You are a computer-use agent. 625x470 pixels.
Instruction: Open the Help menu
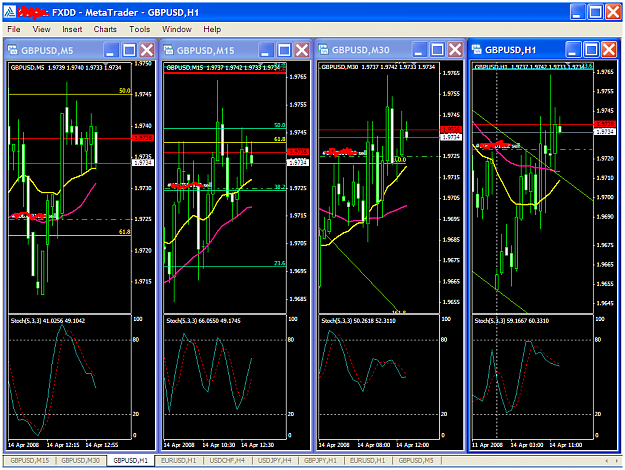212,29
